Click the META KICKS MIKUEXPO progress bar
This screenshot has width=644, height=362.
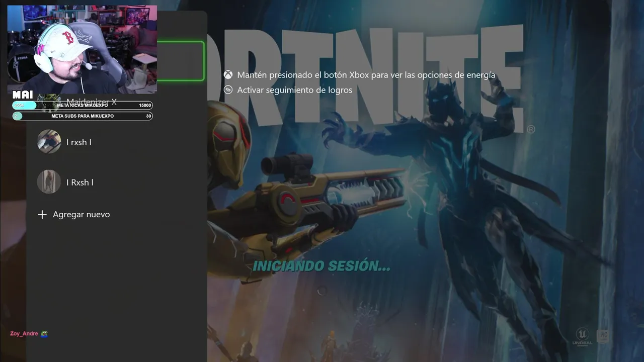(82, 106)
